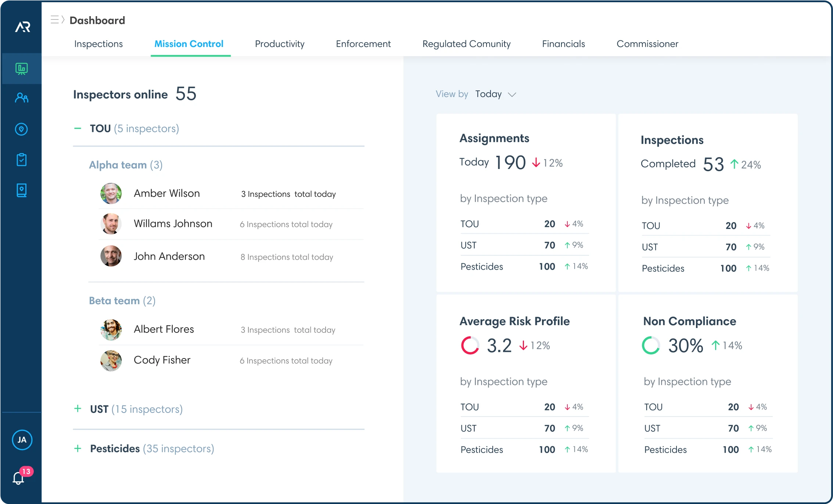
Task: Open the location book icon in sidebar
Action: pyautogui.click(x=22, y=190)
